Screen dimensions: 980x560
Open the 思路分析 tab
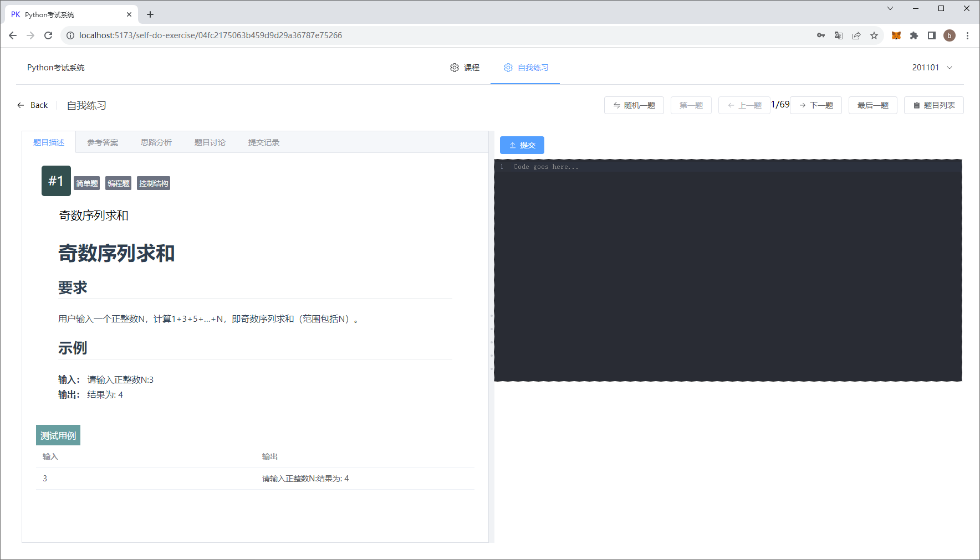156,142
